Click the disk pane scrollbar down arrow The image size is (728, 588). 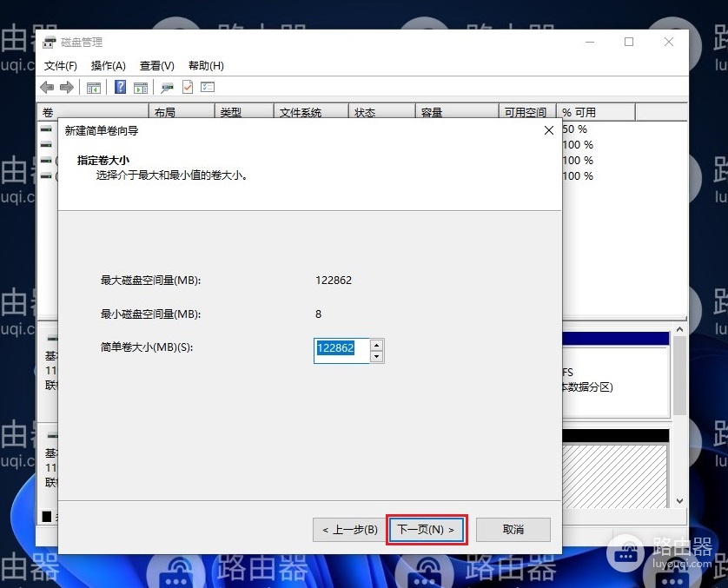click(x=679, y=501)
